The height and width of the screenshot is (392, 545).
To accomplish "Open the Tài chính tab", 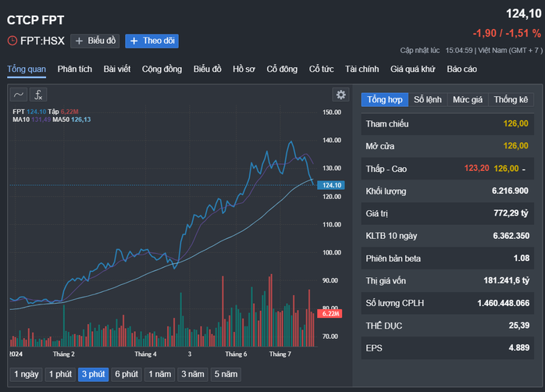I will click(x=362, y=69).
